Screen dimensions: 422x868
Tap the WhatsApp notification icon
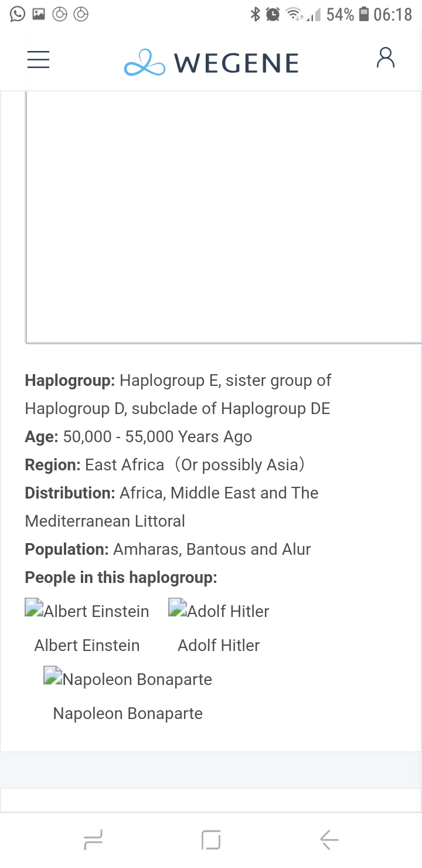click(x=18, y=14)
